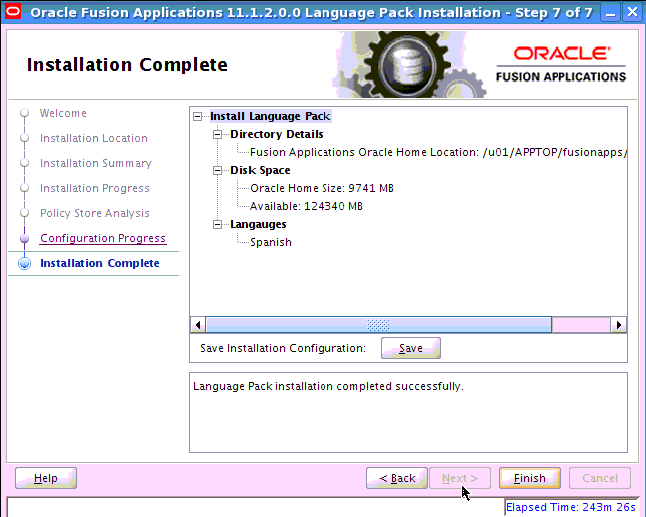Close the installer window
Image resolution: width=646 pixels, height=517 pixels.
[x=632, y=12]
